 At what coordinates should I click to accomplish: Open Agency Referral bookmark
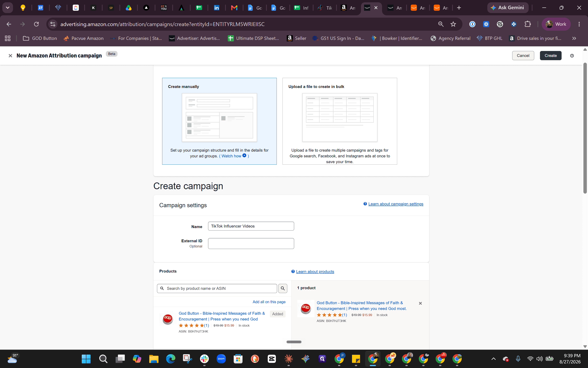click(x=450, y=38)
